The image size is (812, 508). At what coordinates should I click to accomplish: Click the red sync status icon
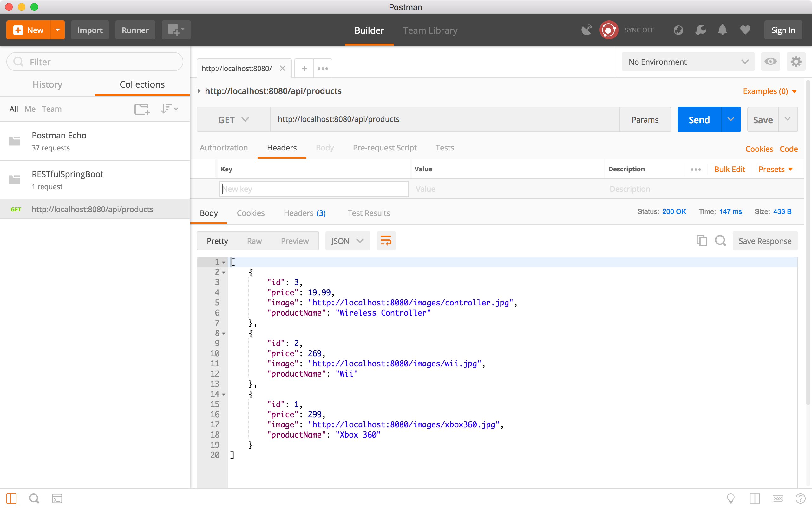pos(608,30)
